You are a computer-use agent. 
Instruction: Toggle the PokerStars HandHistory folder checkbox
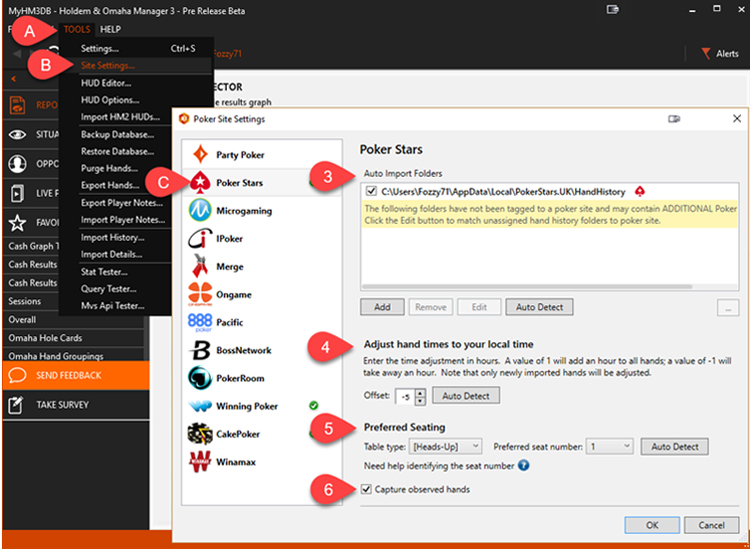371,191
